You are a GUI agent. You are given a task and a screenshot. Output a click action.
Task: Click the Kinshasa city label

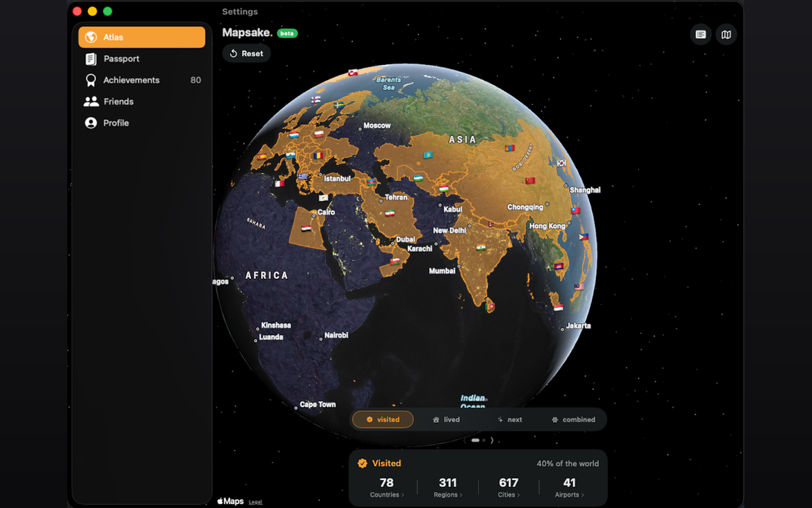coord(276,325)
